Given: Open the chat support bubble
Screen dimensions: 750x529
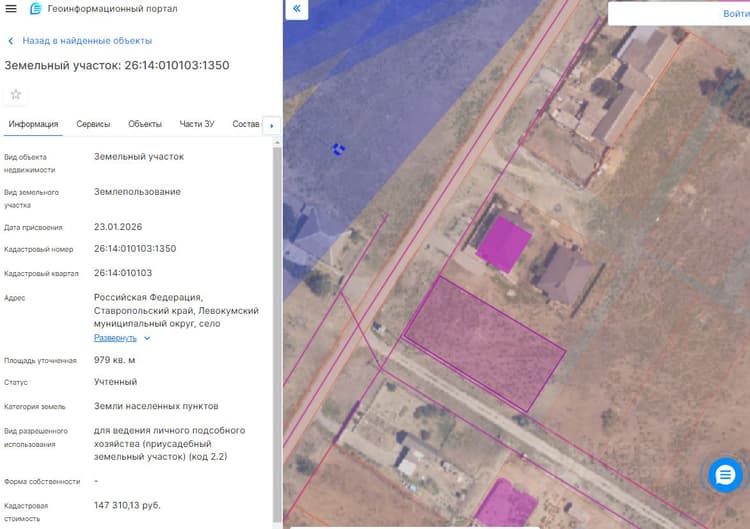Looking at the screenshot, I should click(725, 475).
